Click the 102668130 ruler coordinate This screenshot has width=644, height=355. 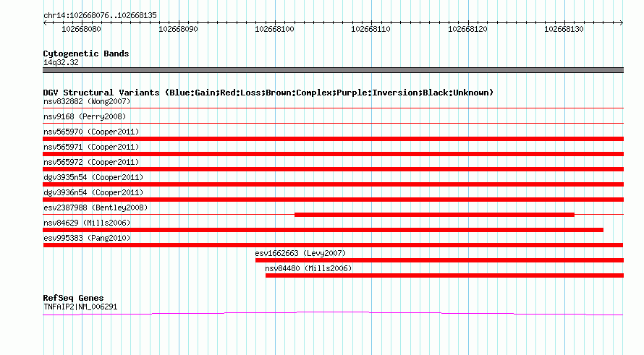click(564, 29)
